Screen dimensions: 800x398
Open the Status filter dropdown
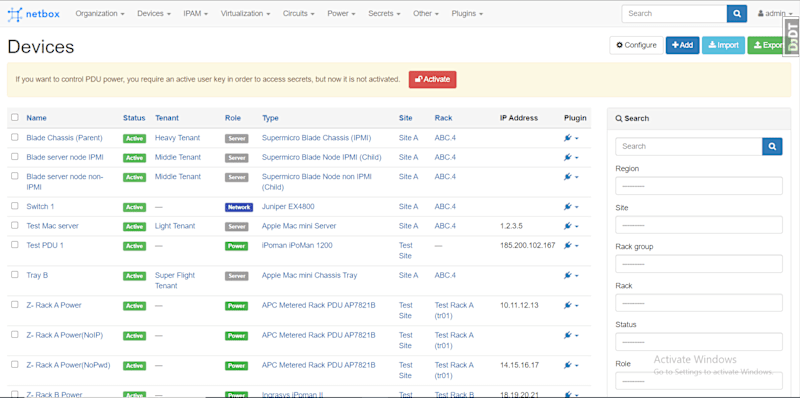click(x=698, y=341)
